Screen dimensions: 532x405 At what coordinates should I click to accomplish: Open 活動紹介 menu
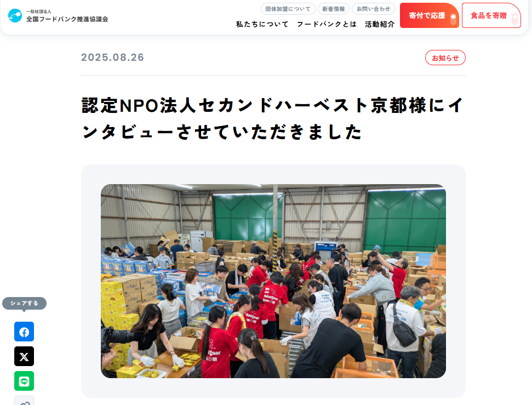380,25
